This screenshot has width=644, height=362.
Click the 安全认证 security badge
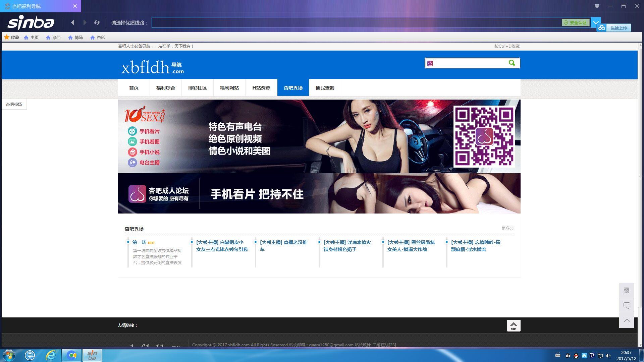576,22
